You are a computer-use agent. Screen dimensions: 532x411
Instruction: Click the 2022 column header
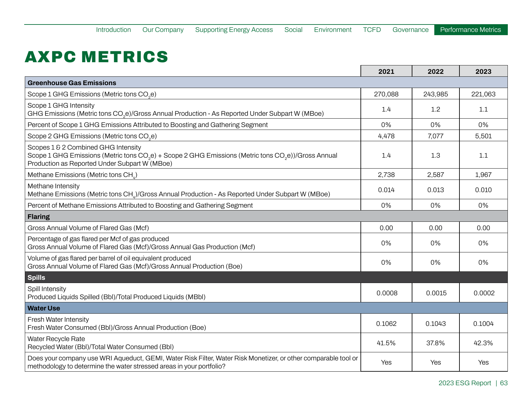click(x=436, y=71)
